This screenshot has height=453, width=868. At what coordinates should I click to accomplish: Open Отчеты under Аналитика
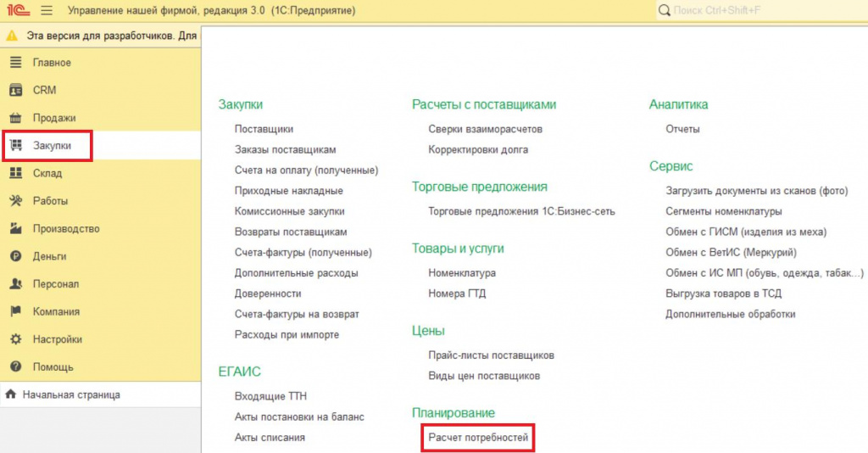coord(682,129)
